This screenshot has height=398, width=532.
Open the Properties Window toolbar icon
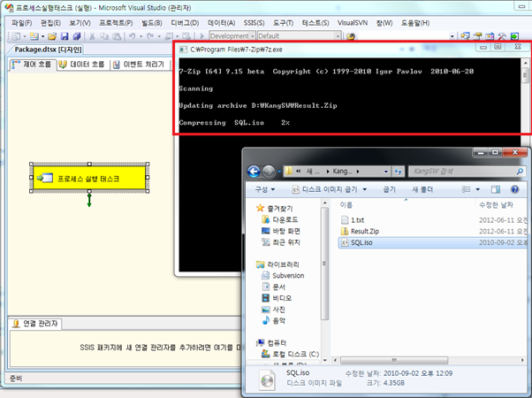coord(477,36)
